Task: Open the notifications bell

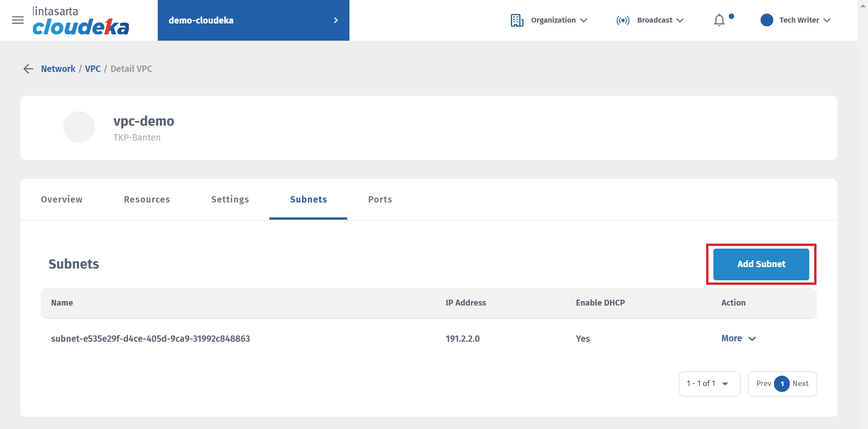Action: tap(719, 20)
